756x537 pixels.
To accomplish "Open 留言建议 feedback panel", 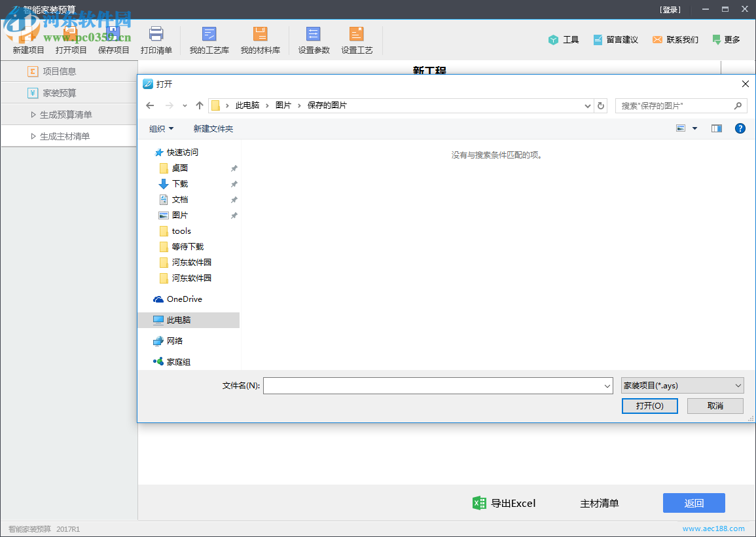I will [x=598, y=39].
